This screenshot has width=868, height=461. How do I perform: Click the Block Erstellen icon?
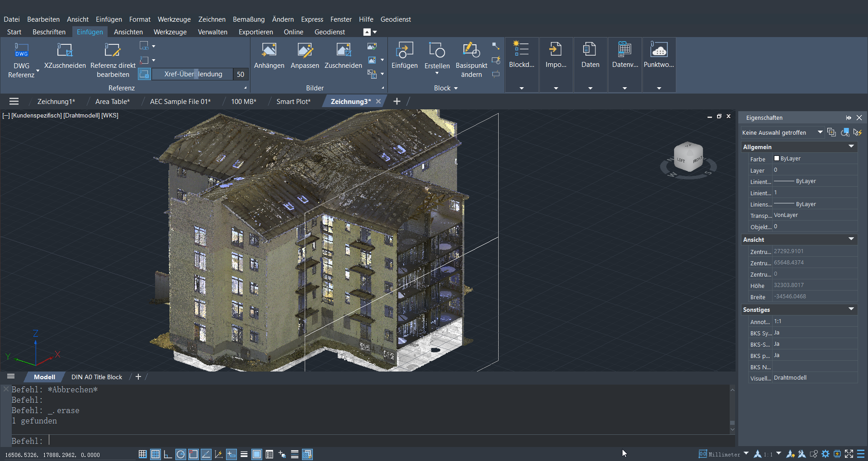[437, 51]
